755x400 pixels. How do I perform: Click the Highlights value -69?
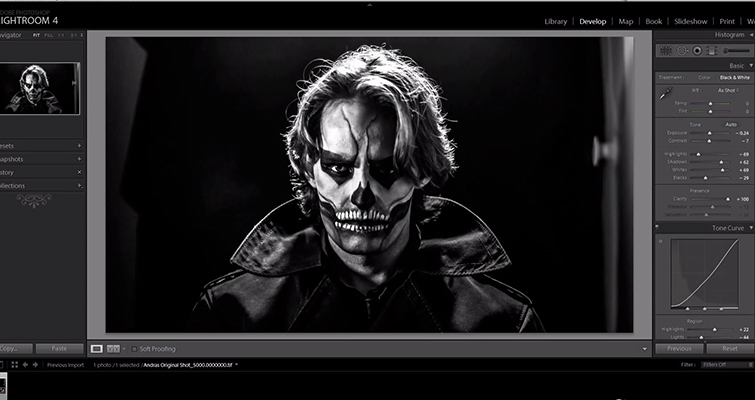[743, 154]
